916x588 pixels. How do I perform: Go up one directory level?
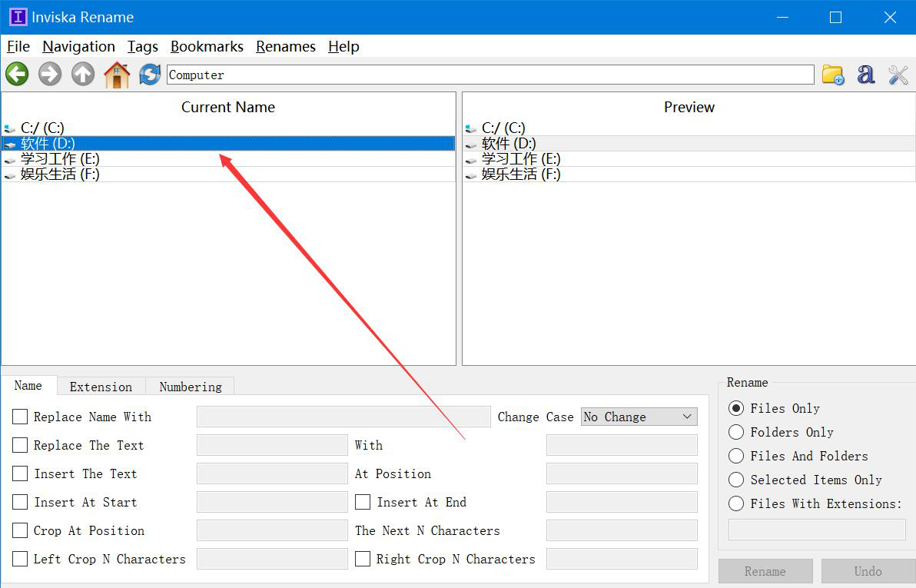(83, 75)
